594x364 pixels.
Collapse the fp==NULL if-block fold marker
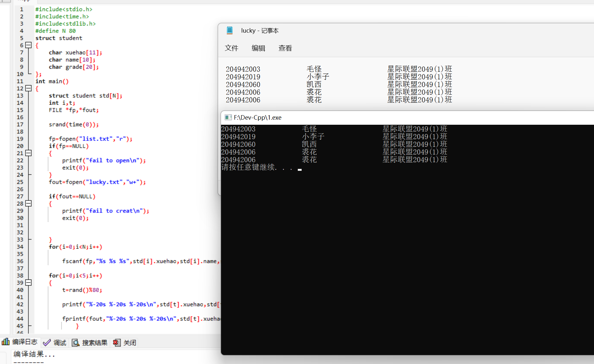point(28,153)
